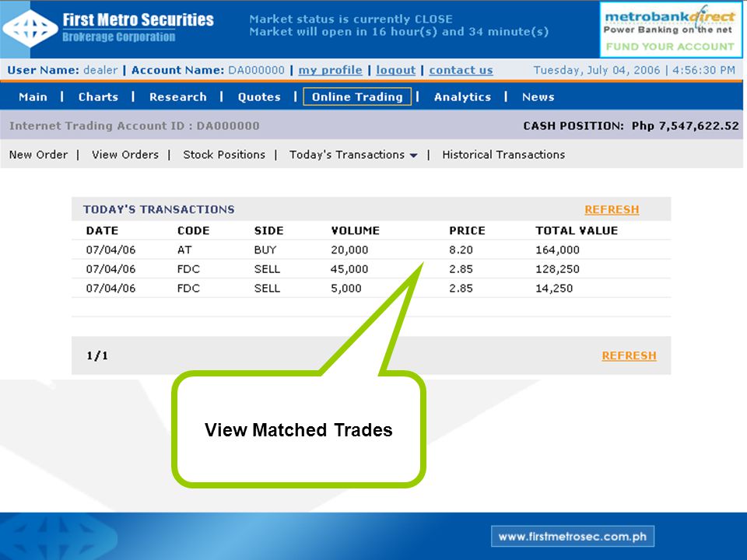Viewport: 747px width, 560px height.
Task: Click the First Metro Securities diamond logo
Action: click(x=30, y=28)
